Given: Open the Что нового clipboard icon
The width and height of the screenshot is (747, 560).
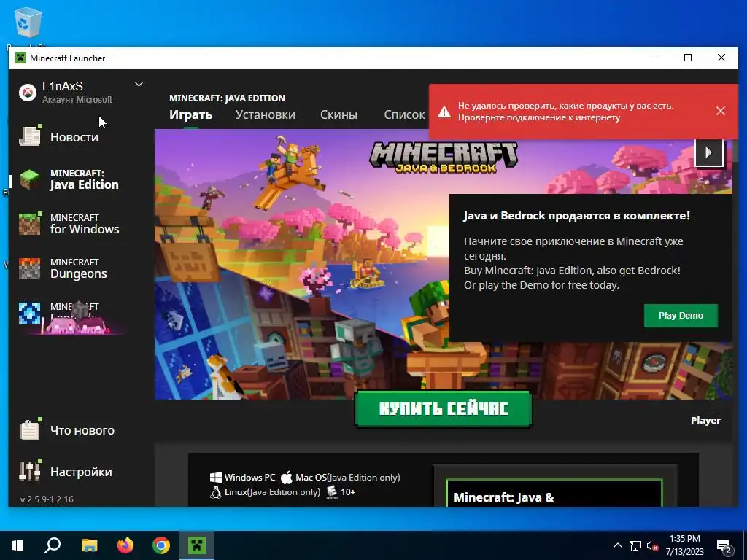Looking at the screenshot, I should (x=30, y=429).
